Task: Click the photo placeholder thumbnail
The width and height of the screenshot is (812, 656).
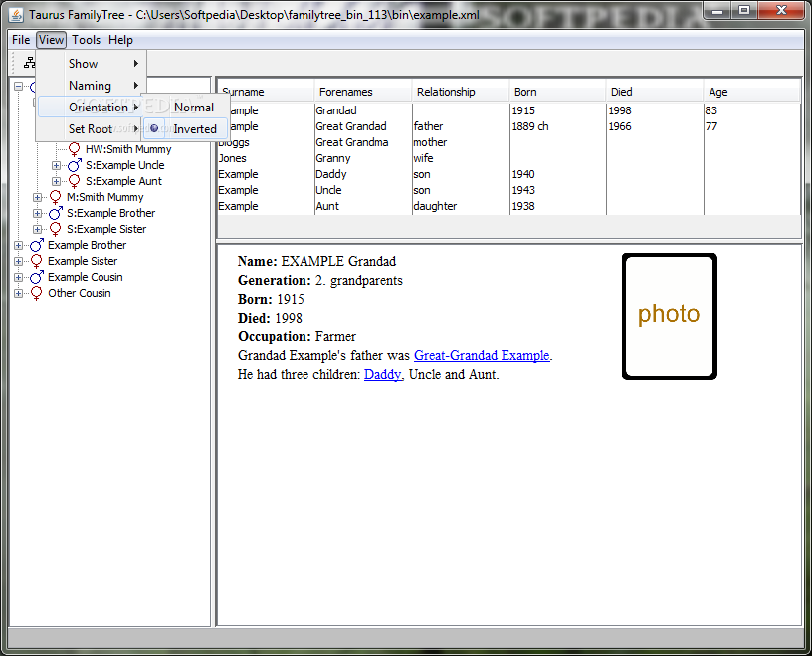Action: [669, 317]
